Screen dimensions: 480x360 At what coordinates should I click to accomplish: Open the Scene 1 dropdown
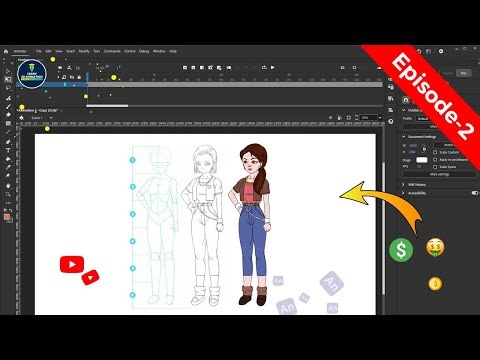(51, 118)
